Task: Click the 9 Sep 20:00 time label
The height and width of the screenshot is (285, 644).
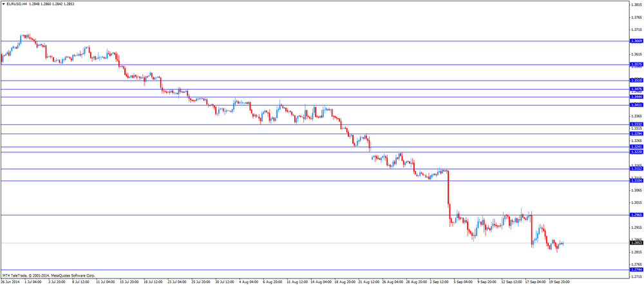Action: (x=487, y=282)
